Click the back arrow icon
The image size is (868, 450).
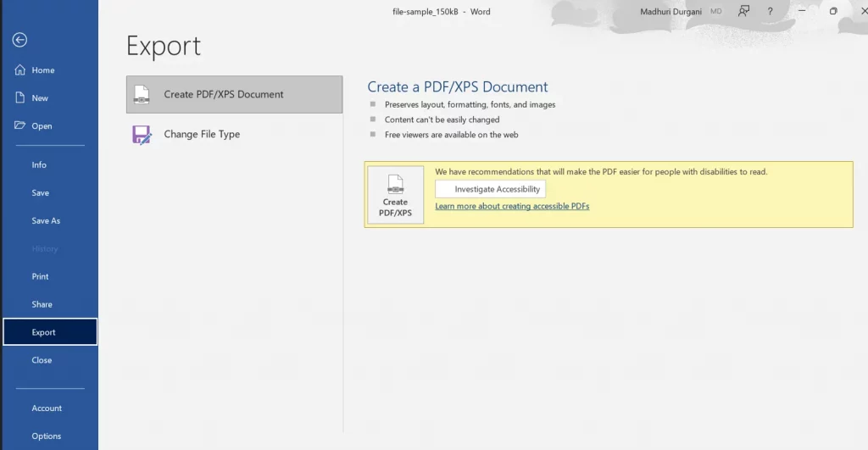pos(19,40)
